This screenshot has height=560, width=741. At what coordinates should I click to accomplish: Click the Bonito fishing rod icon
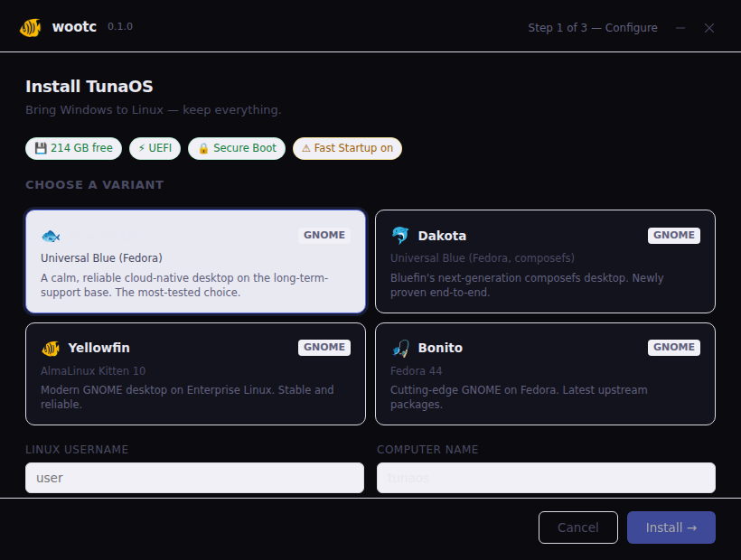click(x=400, y=349)
